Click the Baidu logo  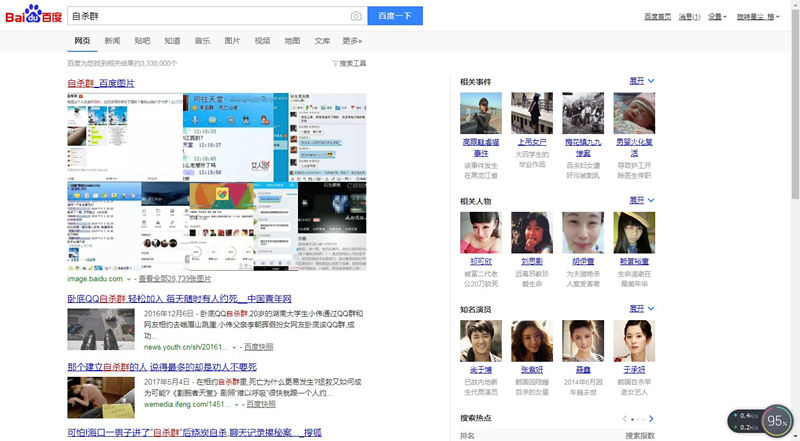click(33, 16)
